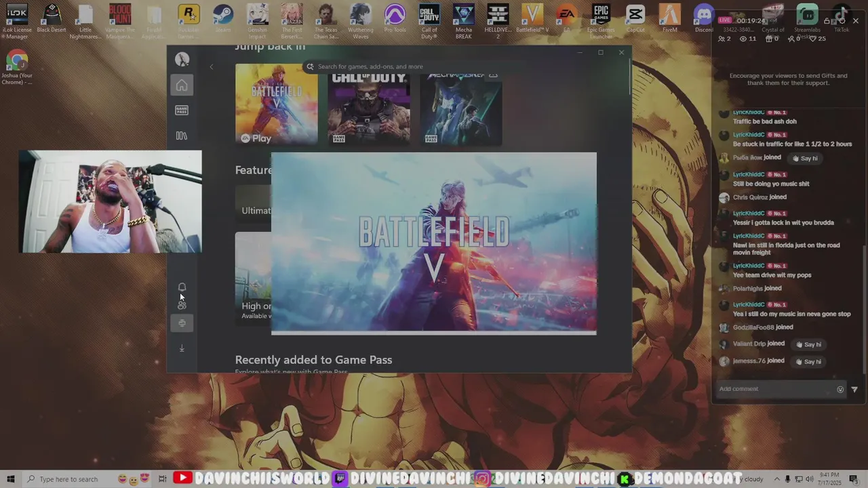Open the Mecha BREAK game tile
This screenshot has height=488, width=868.
[x=461, y=108]
